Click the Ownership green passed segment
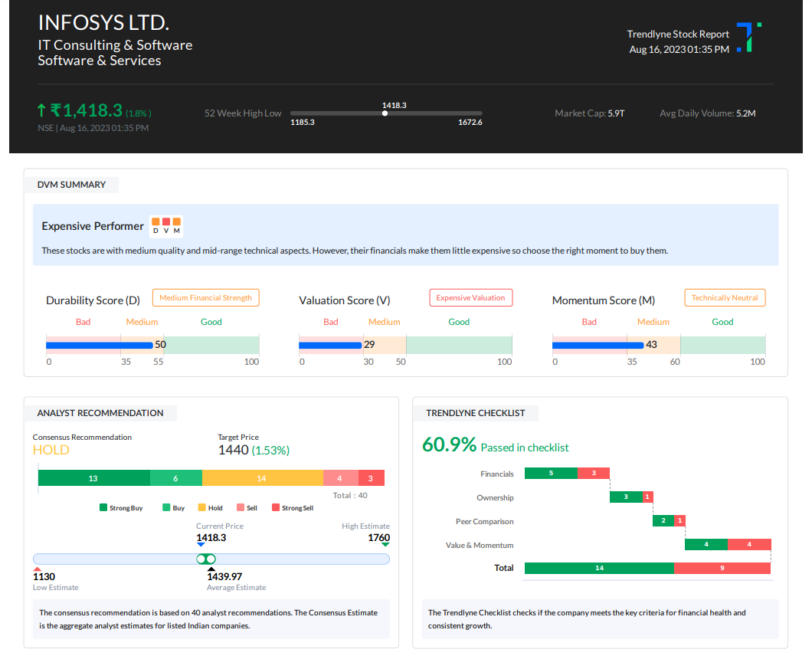This screenshot has height=656, width=812. 626,497
